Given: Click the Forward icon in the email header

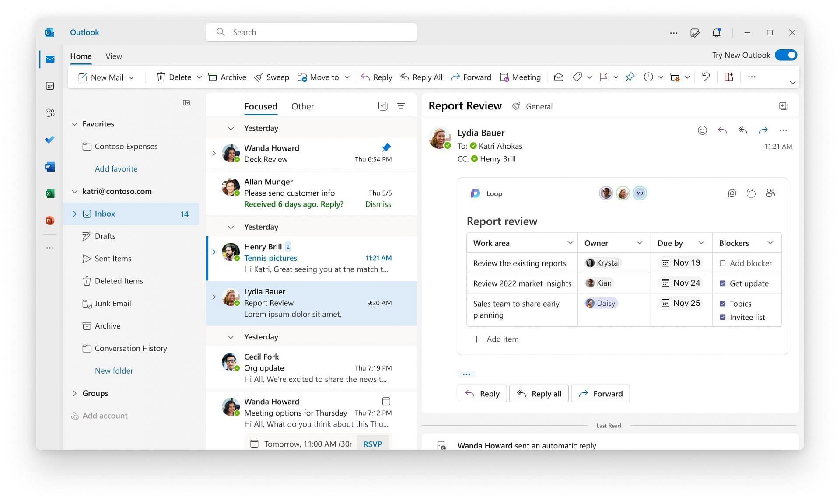Looking at the screenshot, I should pos(762,130).
